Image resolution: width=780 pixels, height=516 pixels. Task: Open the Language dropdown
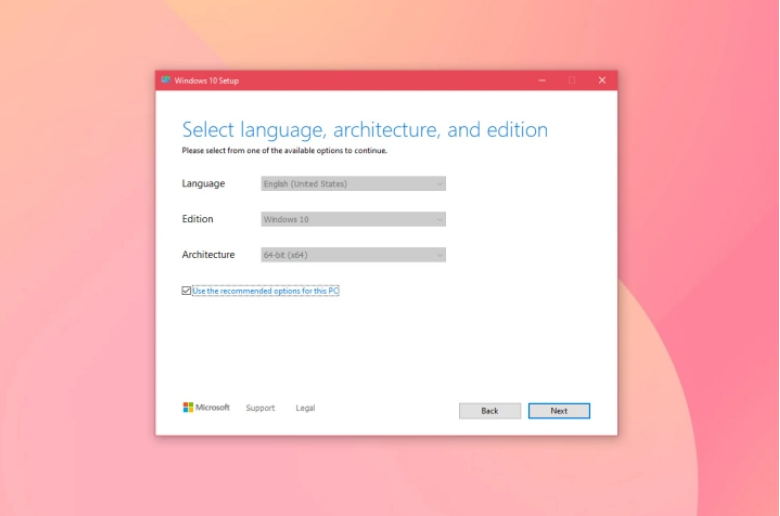353,184
